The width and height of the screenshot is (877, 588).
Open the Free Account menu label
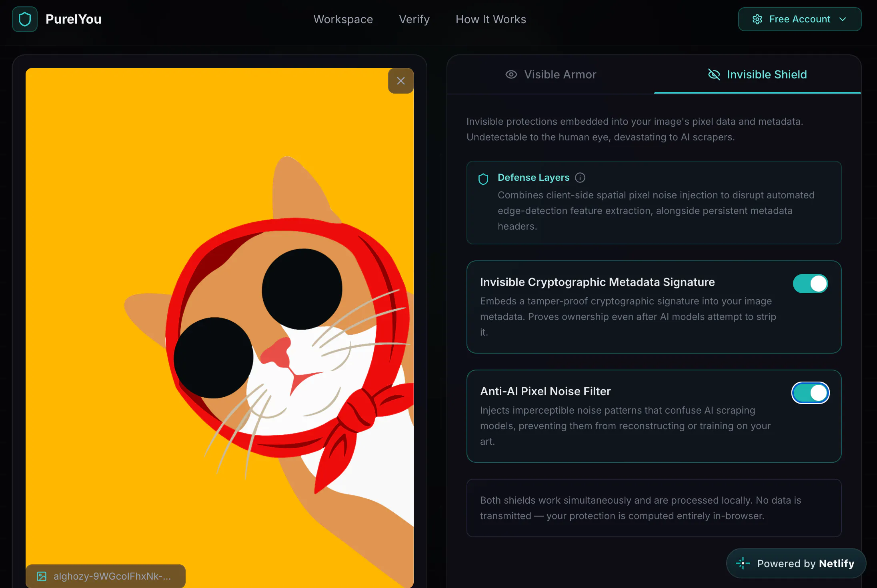800,19
